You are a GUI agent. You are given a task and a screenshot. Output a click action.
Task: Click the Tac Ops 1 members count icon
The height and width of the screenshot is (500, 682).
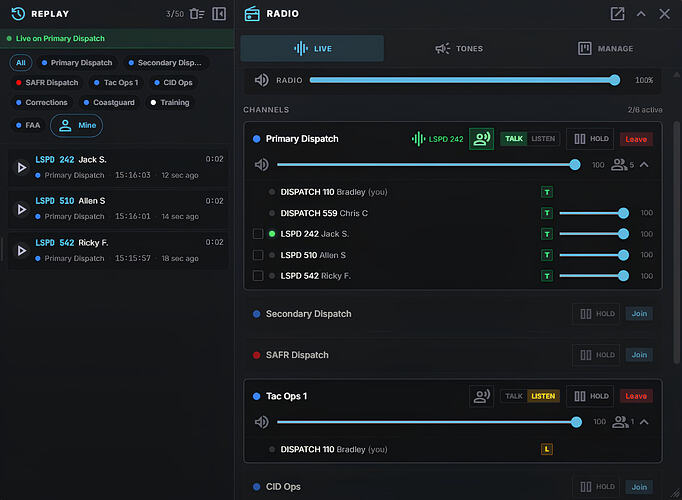click(622, 422)
